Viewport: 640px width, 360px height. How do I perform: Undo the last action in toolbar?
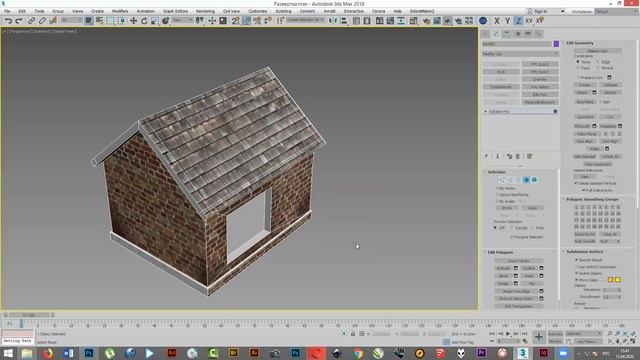pos(8,20)
